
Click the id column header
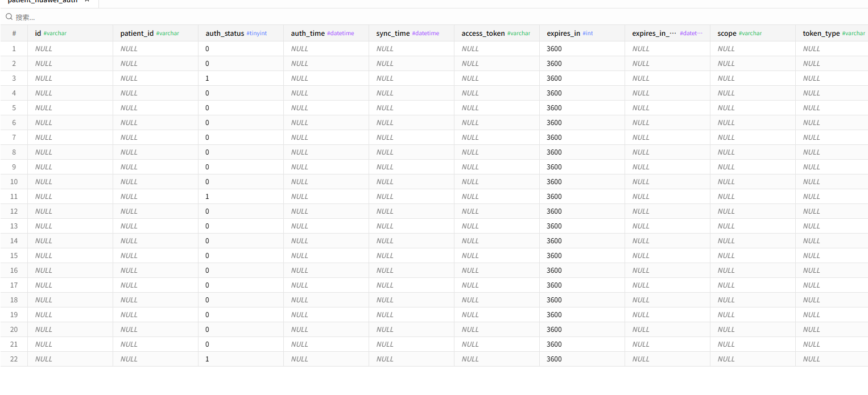click(71, 34)
